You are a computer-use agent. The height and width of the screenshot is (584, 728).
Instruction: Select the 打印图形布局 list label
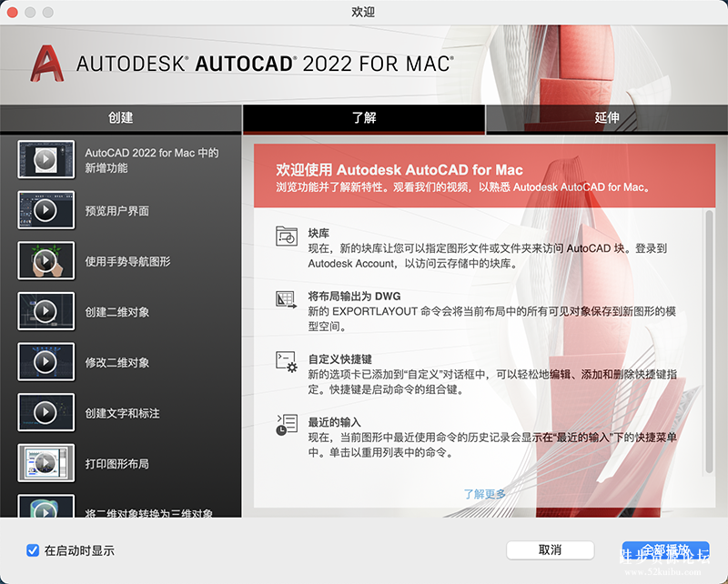[x=117, y=464]
